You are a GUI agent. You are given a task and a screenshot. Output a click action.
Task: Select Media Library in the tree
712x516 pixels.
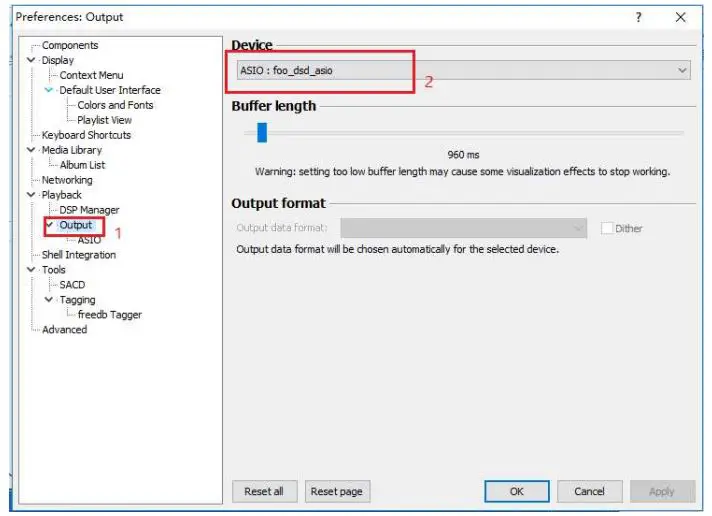(x=72, y=150)
